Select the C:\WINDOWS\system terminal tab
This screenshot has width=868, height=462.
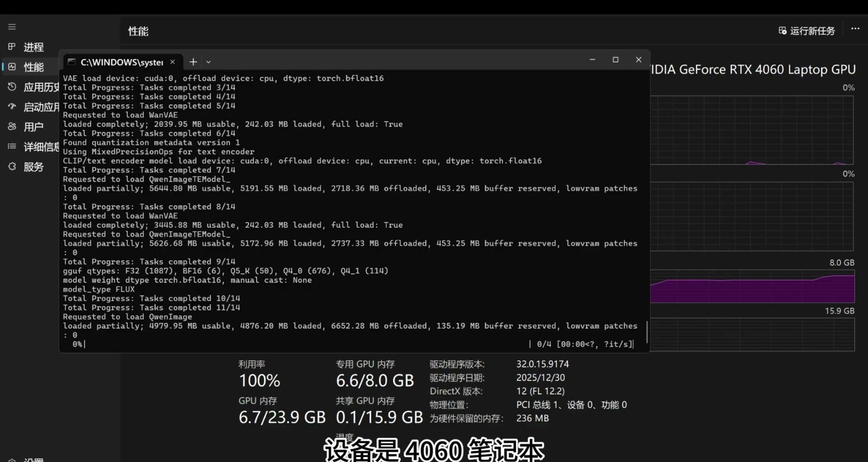(122, 62)
